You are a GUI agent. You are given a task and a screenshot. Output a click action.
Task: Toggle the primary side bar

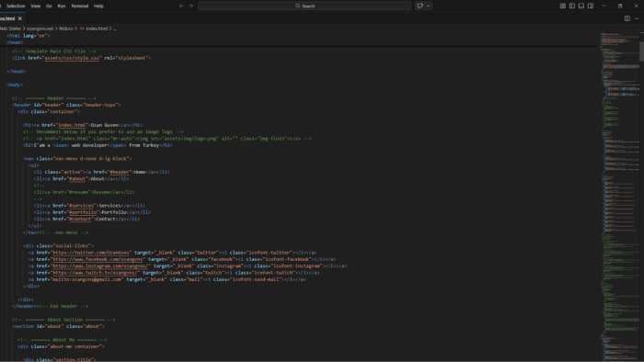572,6
